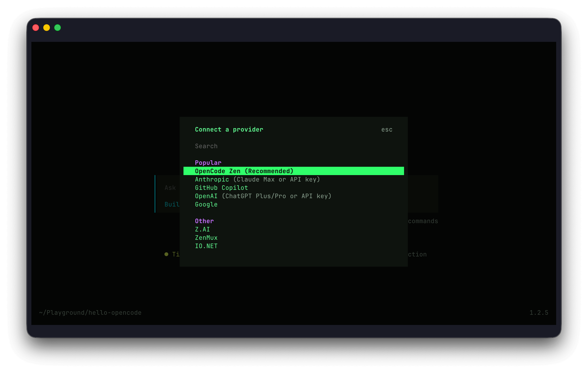Click the green traffic light button

coord(58,28)
